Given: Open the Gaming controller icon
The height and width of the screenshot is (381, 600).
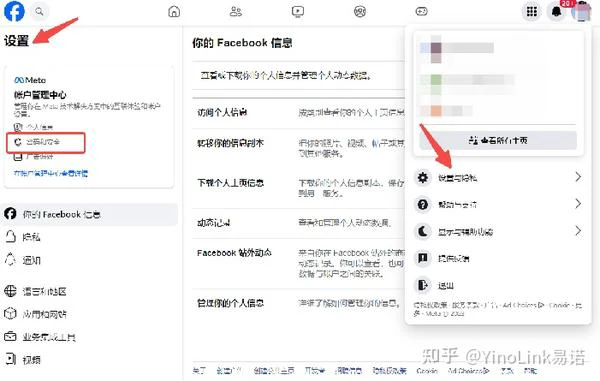Looking at the screenshot, I should point(421,11).
